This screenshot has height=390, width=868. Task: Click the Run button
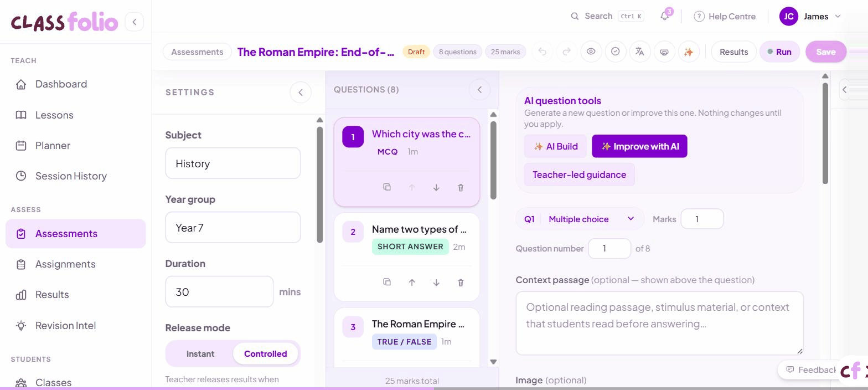pos(779,52)
